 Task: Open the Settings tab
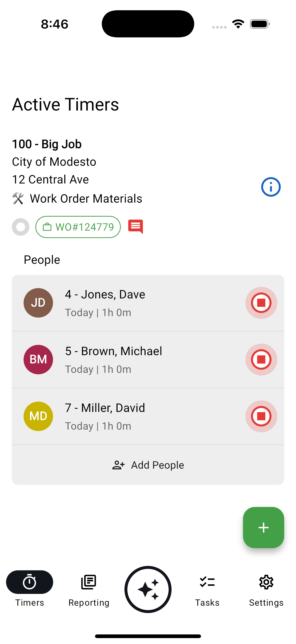[x=266, y=588]
